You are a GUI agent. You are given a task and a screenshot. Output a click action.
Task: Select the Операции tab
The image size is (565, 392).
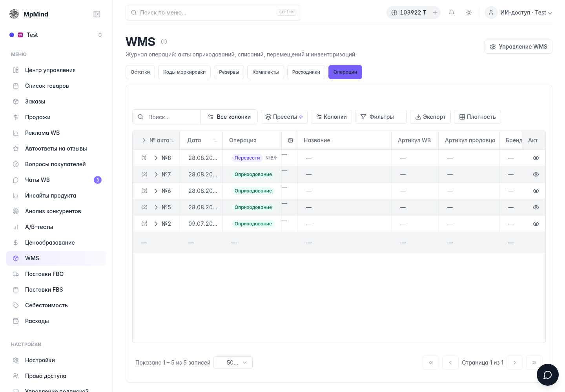pos(345,72)
